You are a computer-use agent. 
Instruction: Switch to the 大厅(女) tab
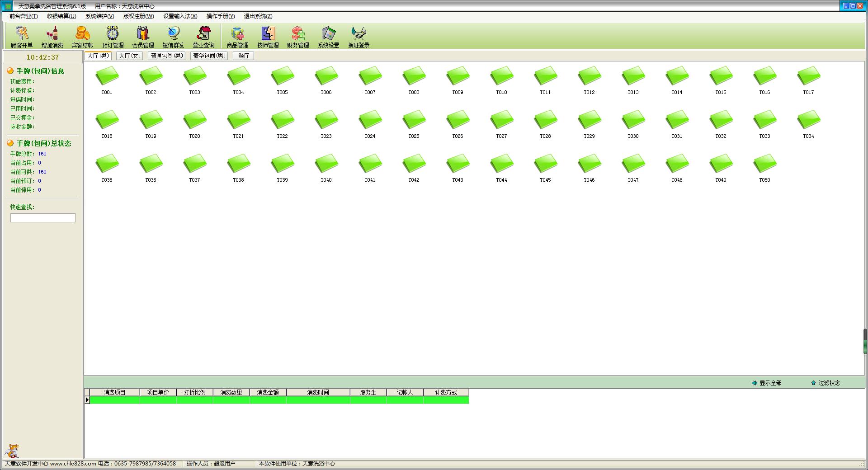130,56
